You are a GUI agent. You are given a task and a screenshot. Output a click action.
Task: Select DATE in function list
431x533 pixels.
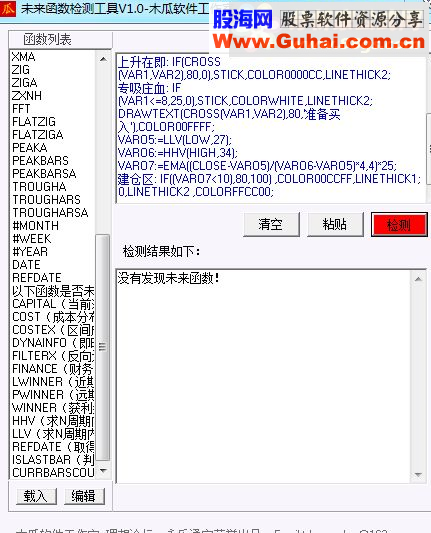pos(26,264)
